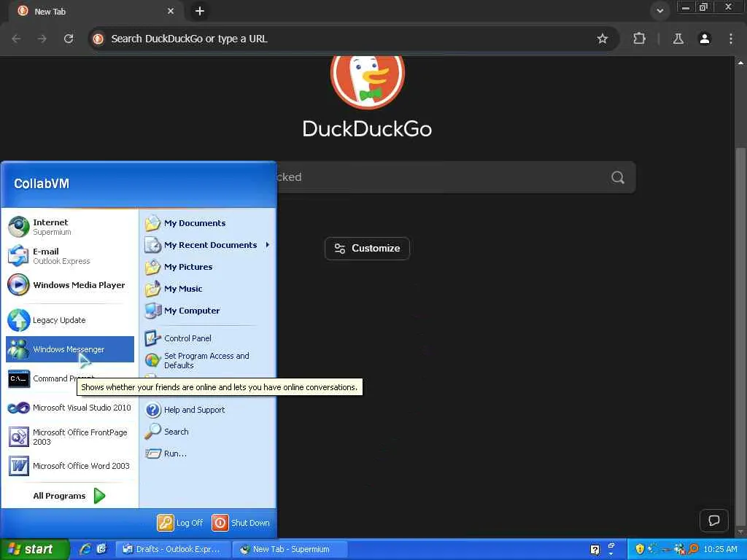This screenshot has height=560, width=747.
Task: Open the extensions puzzle icon
Action: [639, 39]
